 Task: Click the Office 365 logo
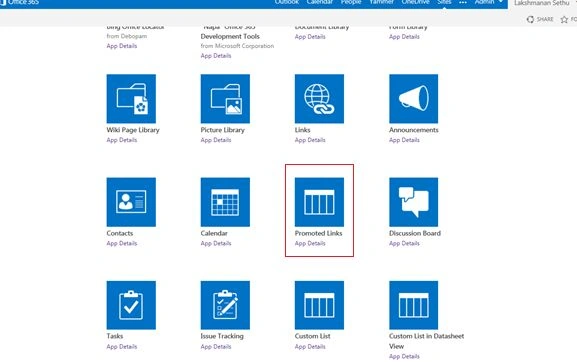(19, 2)
